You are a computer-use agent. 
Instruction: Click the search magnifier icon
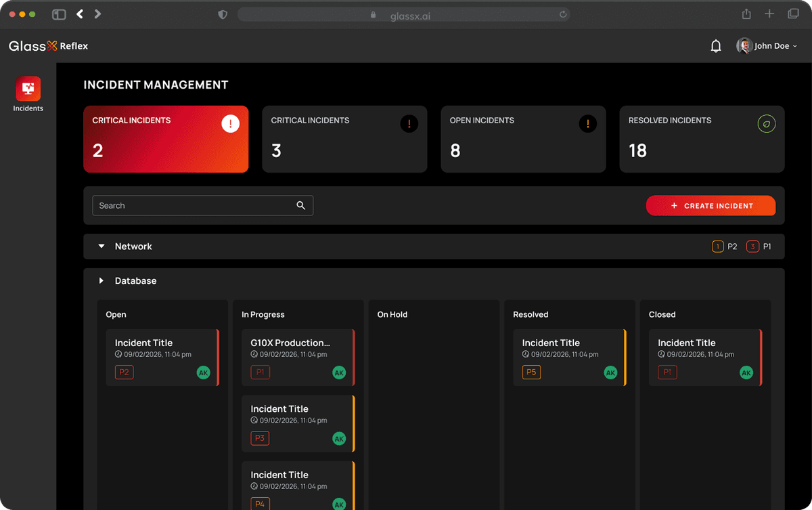coord(300,205)
